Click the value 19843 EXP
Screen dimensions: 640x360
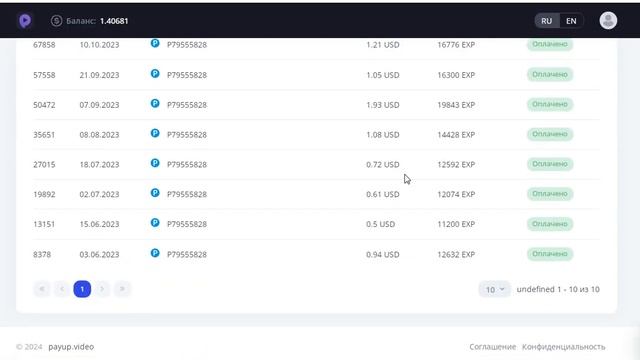pyautogui.click(x=456, y=105)
